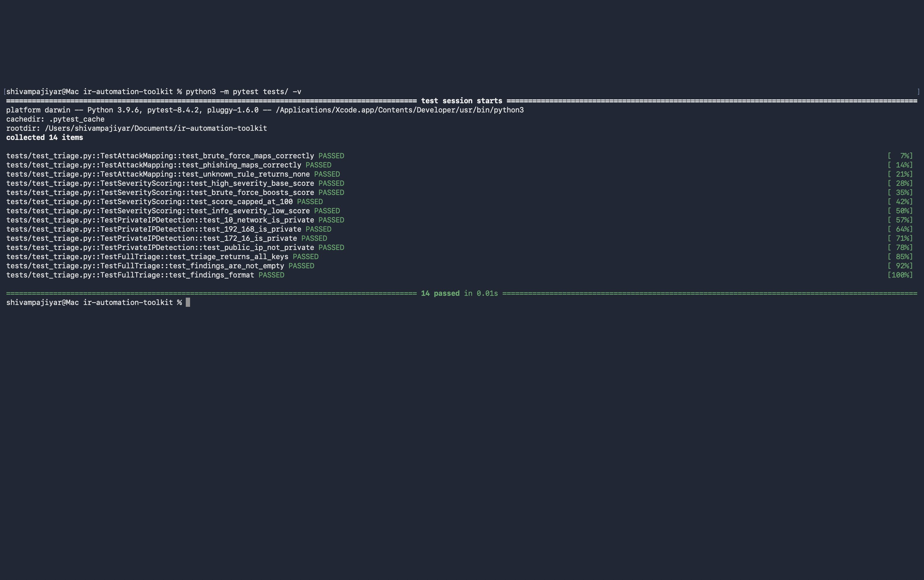Click the 'rootdir:' path line
The image size is (924, 580).
pos(137,129)
